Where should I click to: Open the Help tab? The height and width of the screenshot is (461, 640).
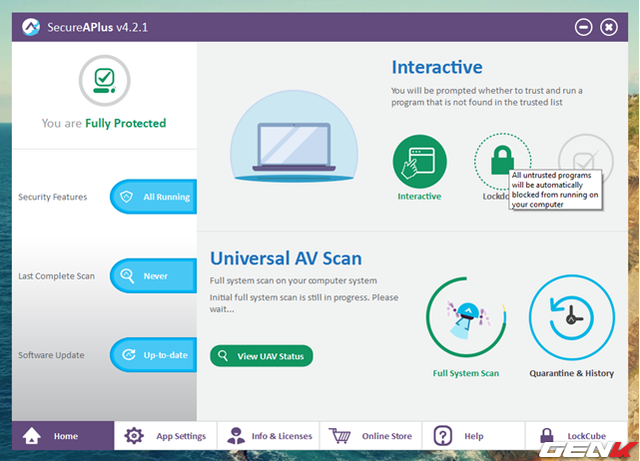point(473,436)
